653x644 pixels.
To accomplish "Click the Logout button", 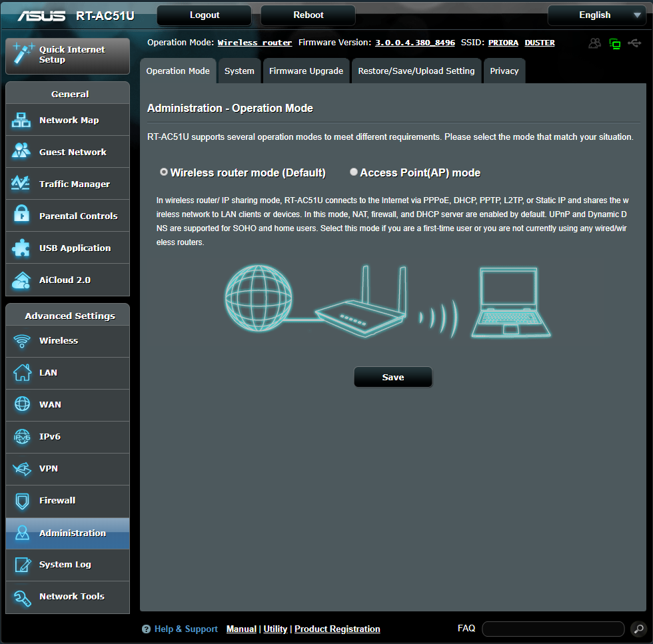I will pos(204,15).
